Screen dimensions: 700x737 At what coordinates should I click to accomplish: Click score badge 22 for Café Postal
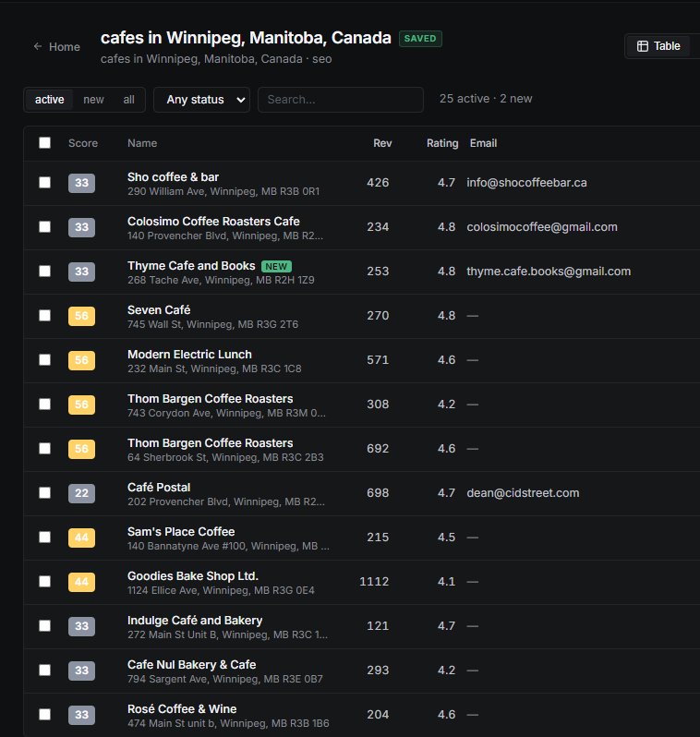(x=82, y=493)
